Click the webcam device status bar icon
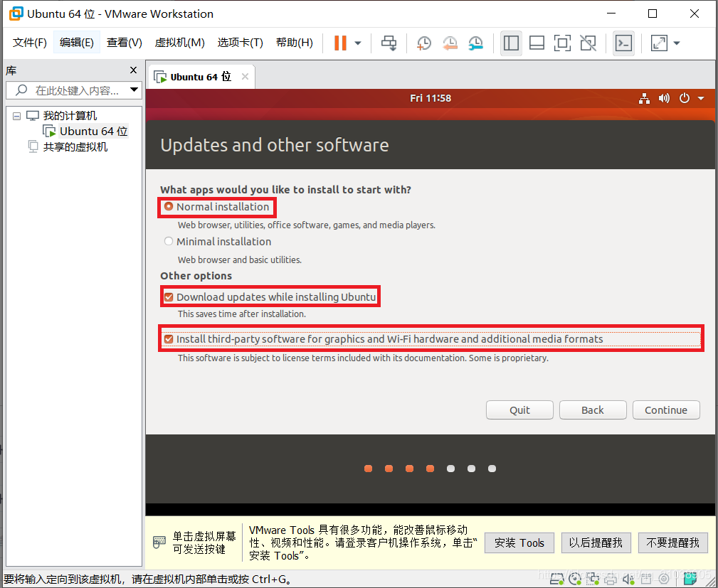The image size is (718, 588). coord(663,579)
